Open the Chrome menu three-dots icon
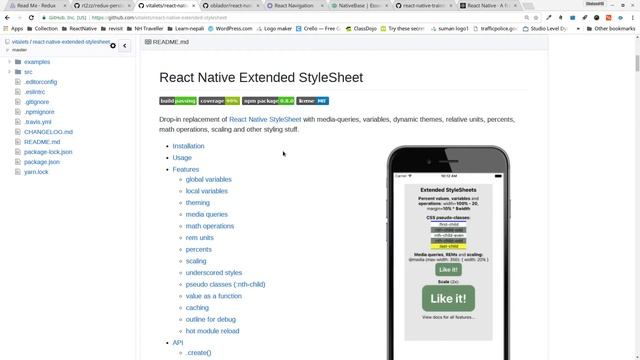Image resolution: width=640 pixels, height=360 pixels. click(633, 18)
